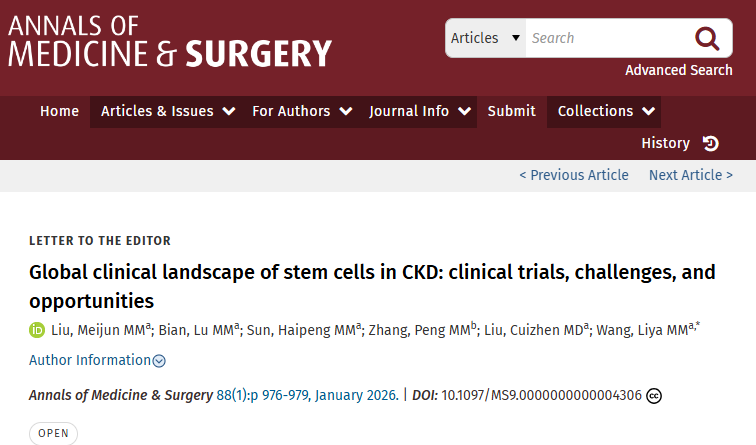The width and height of the screenshot is (756, 445).
Task: Click the Annals of Medicine & Surgery logo
Action: 170,38
